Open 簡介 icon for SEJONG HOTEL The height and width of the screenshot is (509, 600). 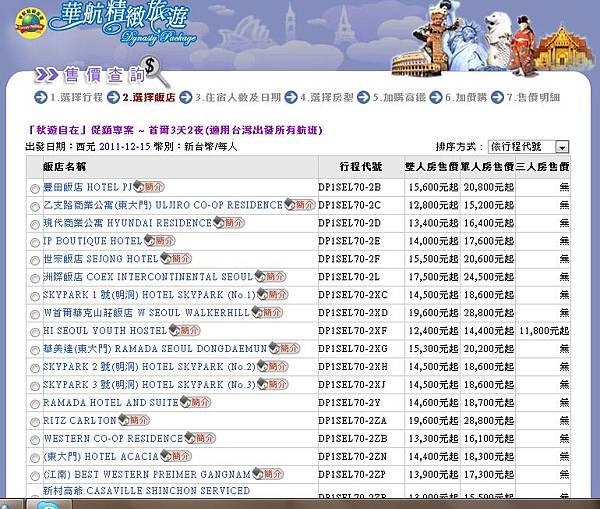coord(176,259)
